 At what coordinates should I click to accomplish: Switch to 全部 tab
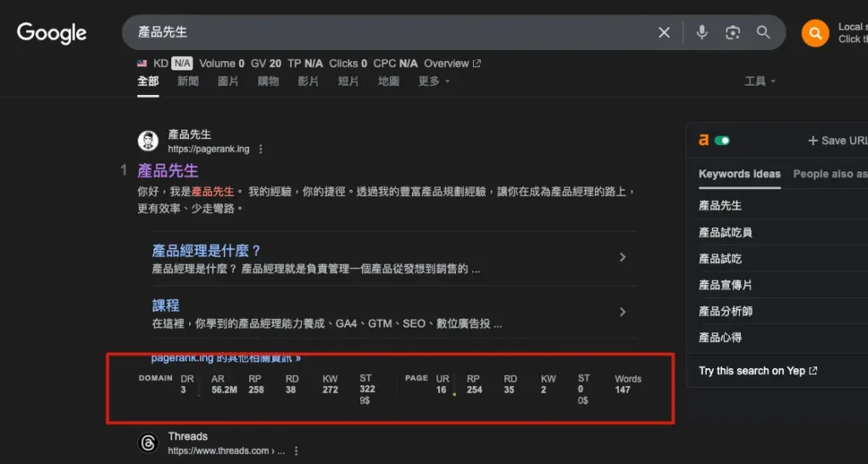coord(147,81)
